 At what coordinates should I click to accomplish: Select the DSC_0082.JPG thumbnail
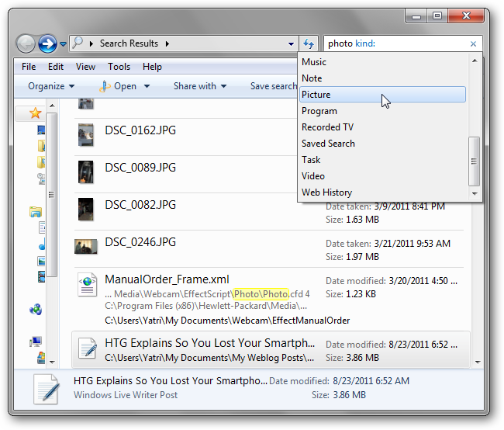[86, 210]
